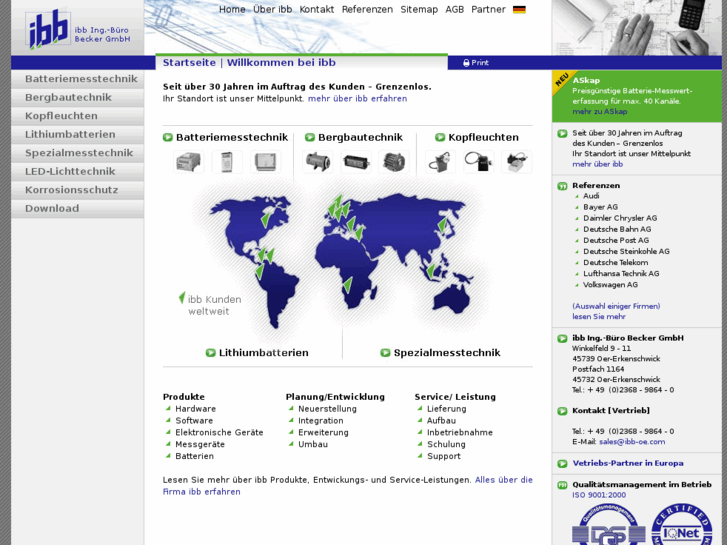The width and height of the screenshot is (727, 545).
Task: Follow 'lesen Sie mehr' link under Referenzen
Action: (x=599, y=317)
